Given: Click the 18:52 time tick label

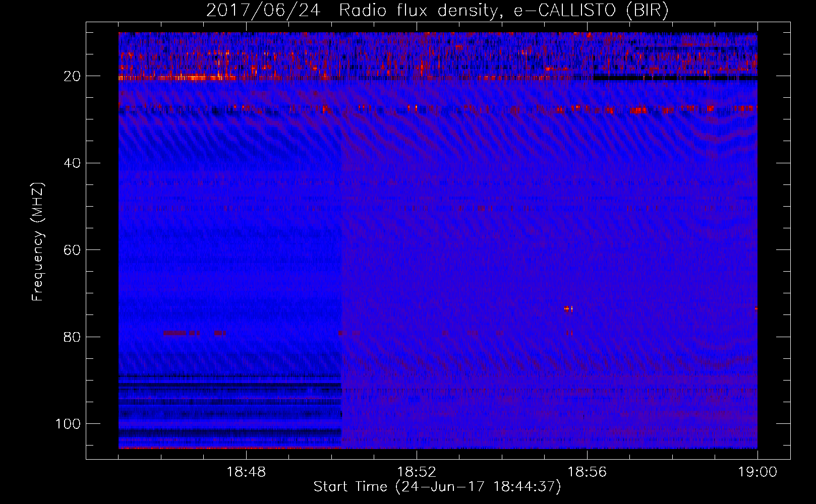Looking at the screenshot, I should coord(417,472).
